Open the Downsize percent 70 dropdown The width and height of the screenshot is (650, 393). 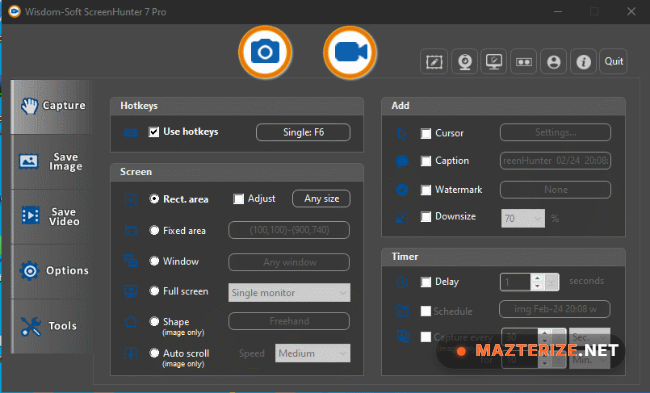point(523,218)
